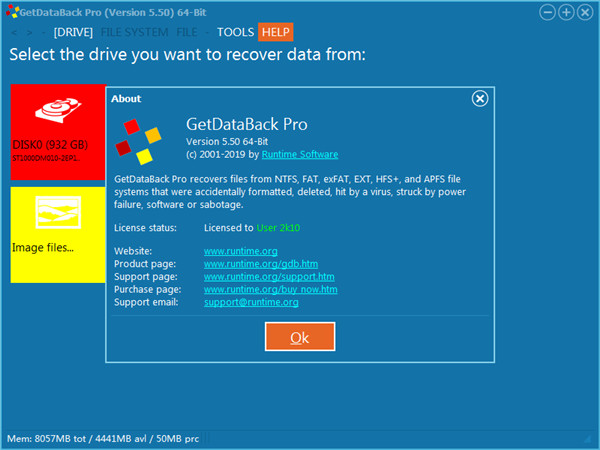
Task: Open the FILE SYSTEM step
Action: click(134, 32)
